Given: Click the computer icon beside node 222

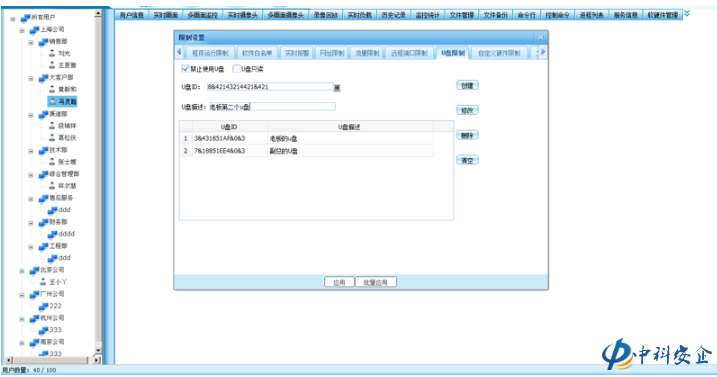Looking at the screenshot, I should tap(43, 306).
